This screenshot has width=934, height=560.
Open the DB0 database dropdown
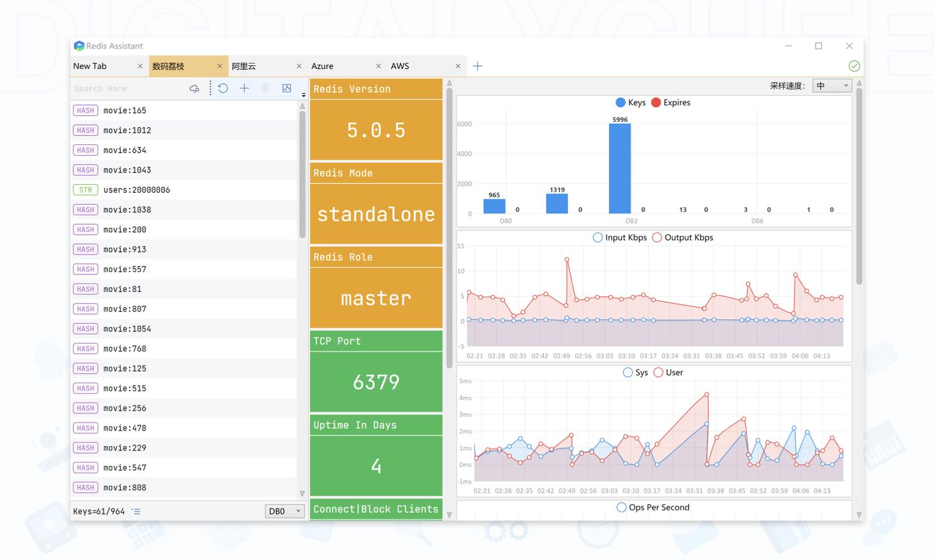tap(285, 511)
